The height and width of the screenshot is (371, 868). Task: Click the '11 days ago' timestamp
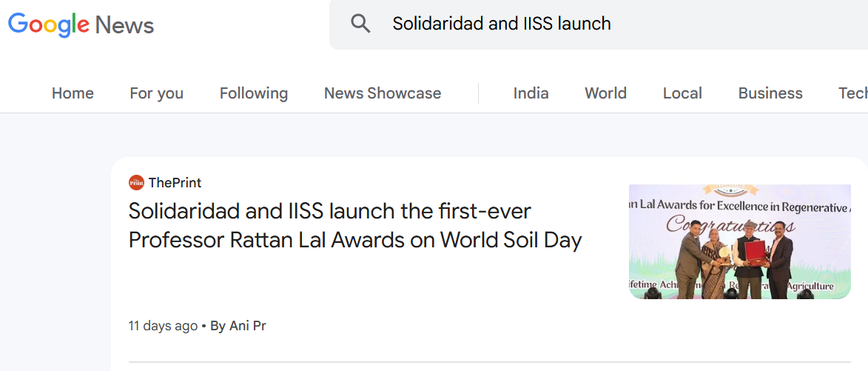click(163, 326)
